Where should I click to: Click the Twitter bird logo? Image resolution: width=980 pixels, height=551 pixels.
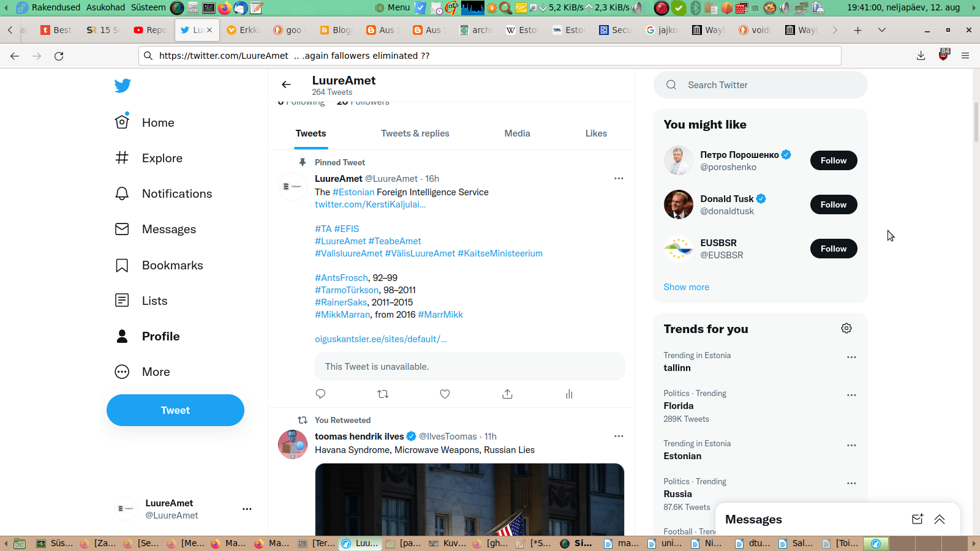(123, 86)
